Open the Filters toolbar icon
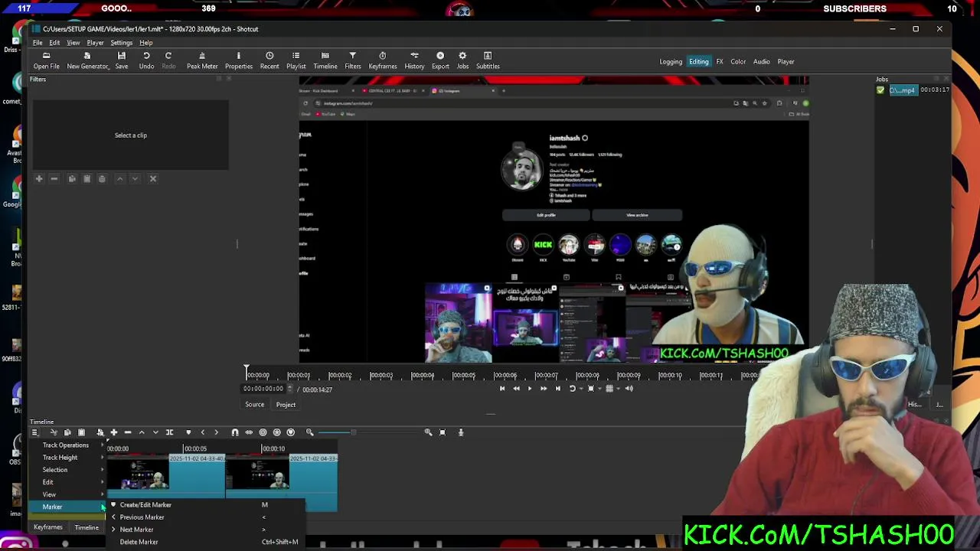The image size is (980, 551). (352, 60)
